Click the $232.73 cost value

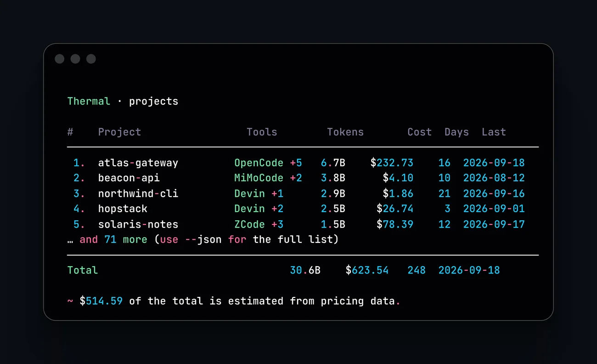pos(392,163)
